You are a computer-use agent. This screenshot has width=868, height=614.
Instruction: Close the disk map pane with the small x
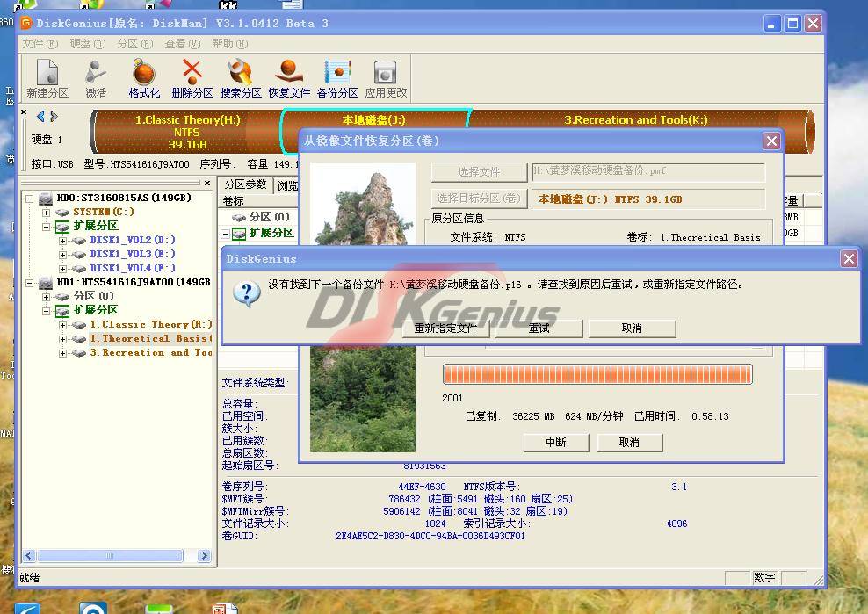(24, 112)
